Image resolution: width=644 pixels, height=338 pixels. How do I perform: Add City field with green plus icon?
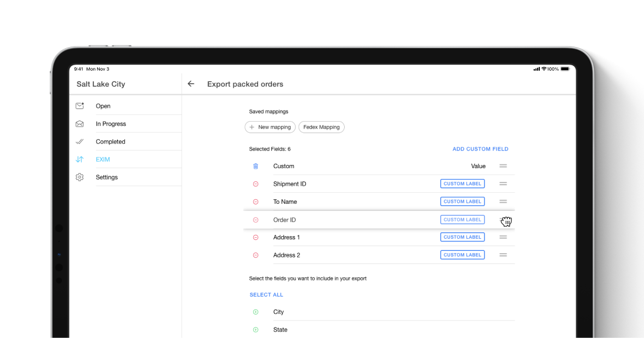pos(255,312)
